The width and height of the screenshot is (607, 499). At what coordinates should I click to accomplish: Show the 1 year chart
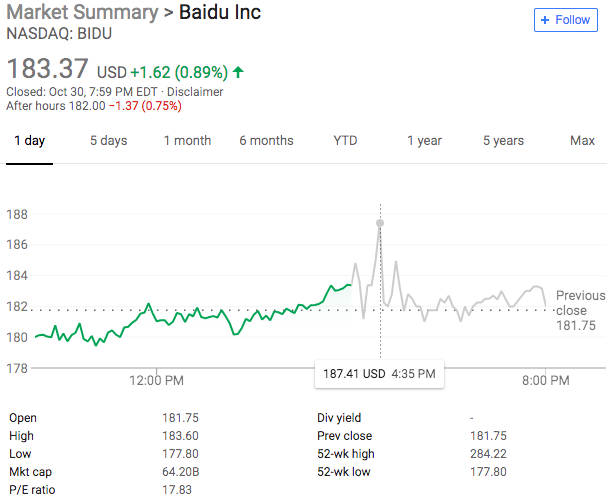click(x=424, y=141)
